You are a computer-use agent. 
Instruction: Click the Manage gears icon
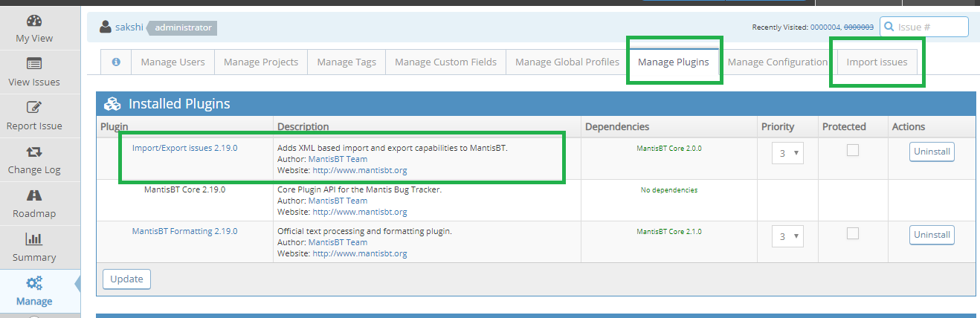(34, 282)
